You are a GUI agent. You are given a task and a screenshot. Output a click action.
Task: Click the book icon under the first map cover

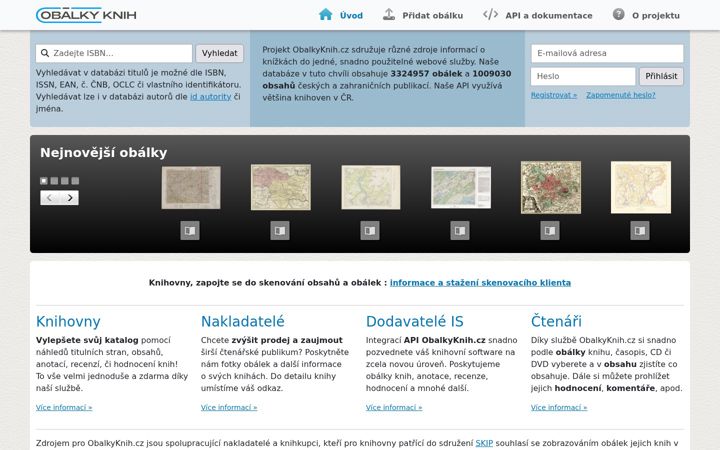pos(190,231)
